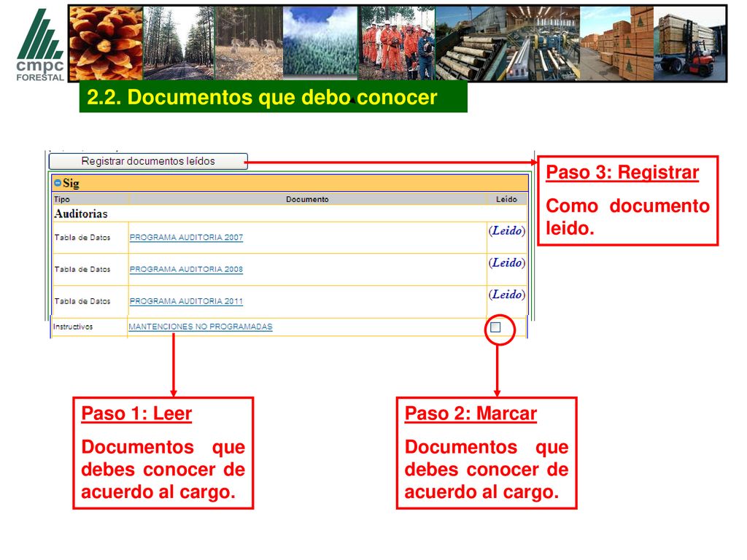The image size is (747, 560).
Task: Click Tabla de Datos in the 2007 row
Action: click(x=82, y=237)
